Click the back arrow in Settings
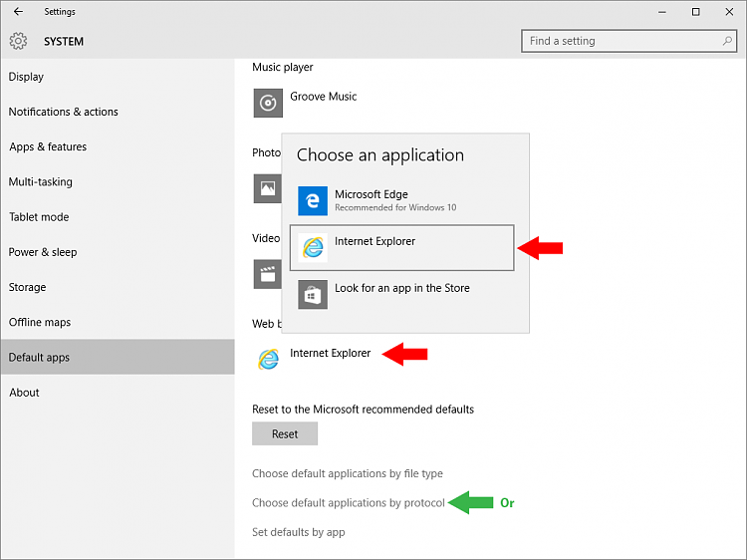Image resolution: width=747 pixels, height=560 pixels. [x=18, y=11]
